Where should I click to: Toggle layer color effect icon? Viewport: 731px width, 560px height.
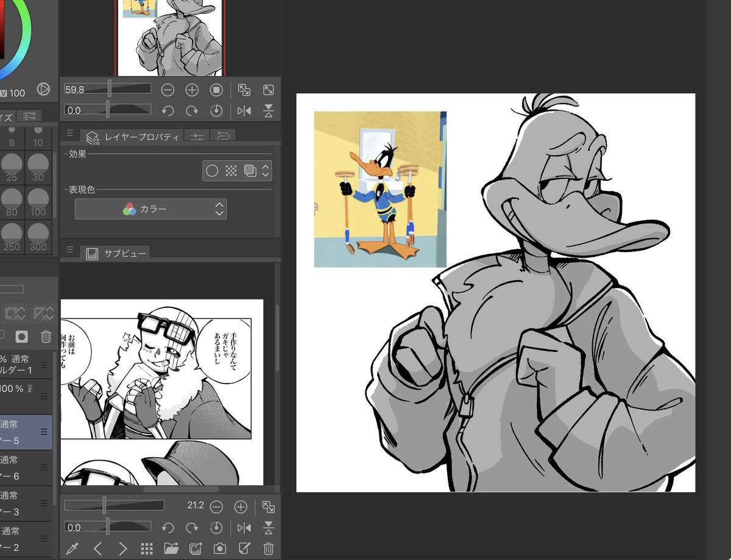pos(250,171)
